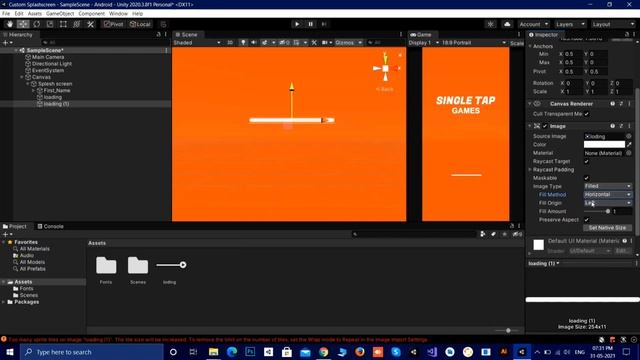Open Chrome from the taskbar

pyautogui.click(x=323, y=352)
